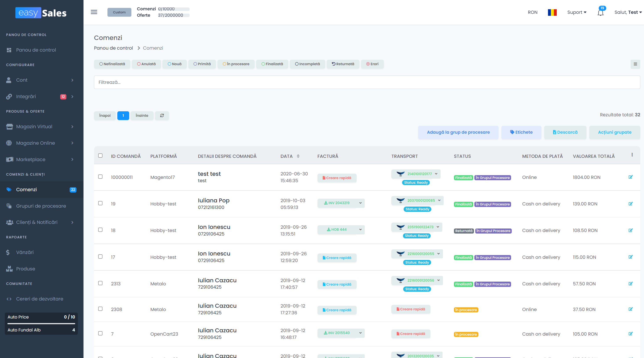
Task: Expand the INV 2043219 invoice dropdown
Action: (360, 203)
